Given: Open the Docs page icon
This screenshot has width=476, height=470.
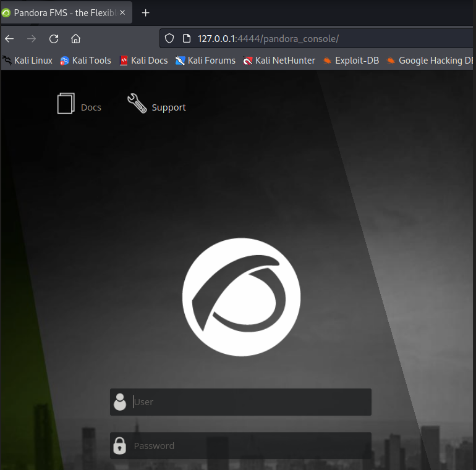Looking at the screenshot, I should tap(66, 104).
